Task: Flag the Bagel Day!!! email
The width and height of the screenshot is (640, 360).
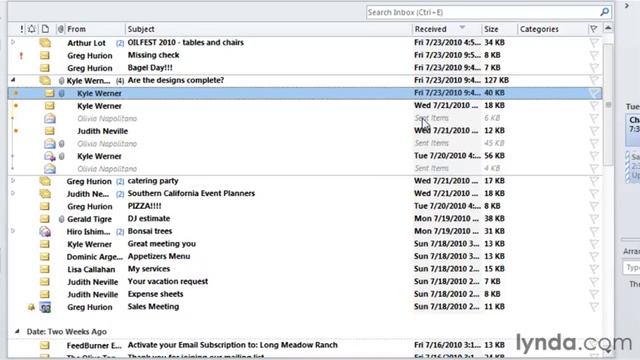Action: click(x=594, y=68)
